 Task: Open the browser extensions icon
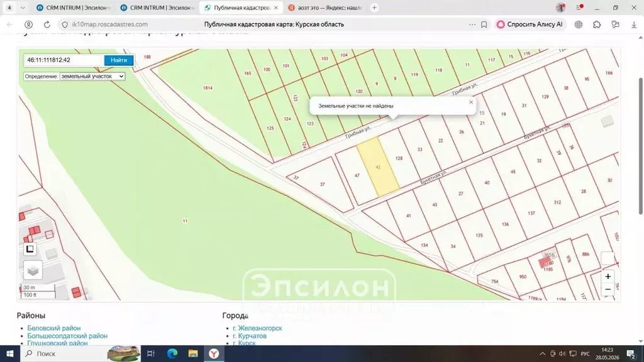(x=597, y=25)
